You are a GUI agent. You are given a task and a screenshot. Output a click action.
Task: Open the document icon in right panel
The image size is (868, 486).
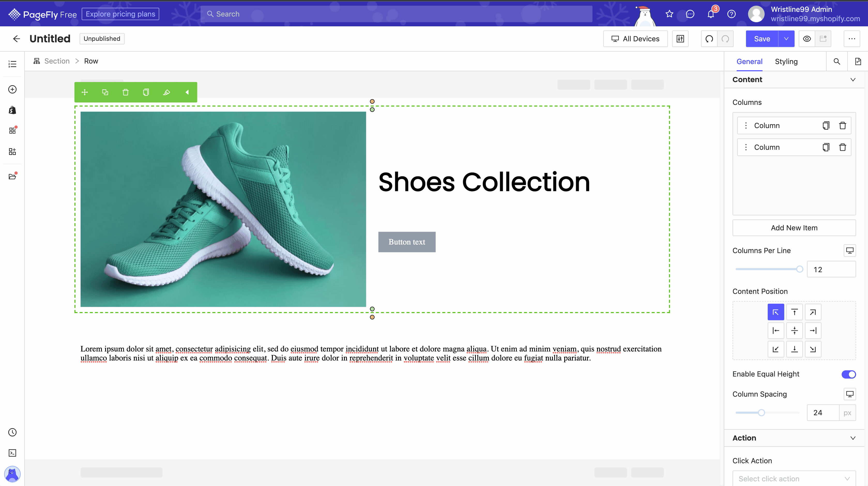pyautogui.click(x=858, y=61)
